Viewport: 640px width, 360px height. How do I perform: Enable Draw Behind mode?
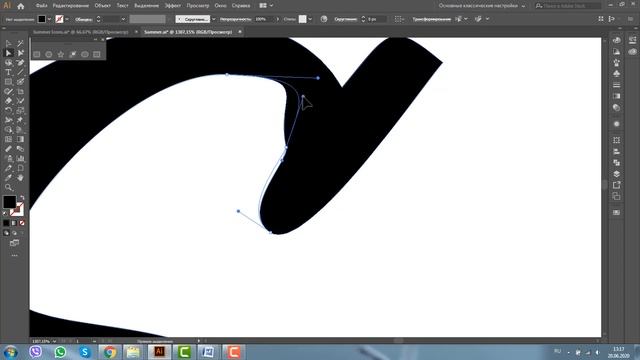click(14, 233)
